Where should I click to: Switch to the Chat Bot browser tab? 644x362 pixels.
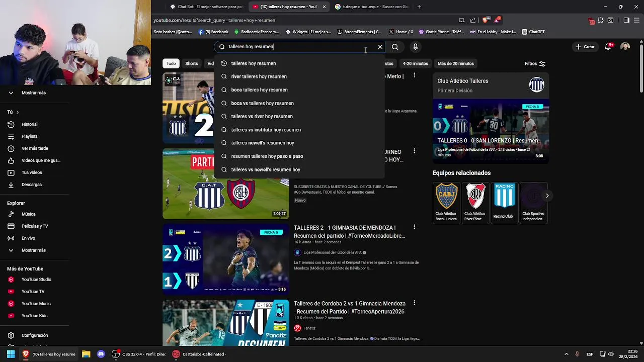tap(206, 7)
